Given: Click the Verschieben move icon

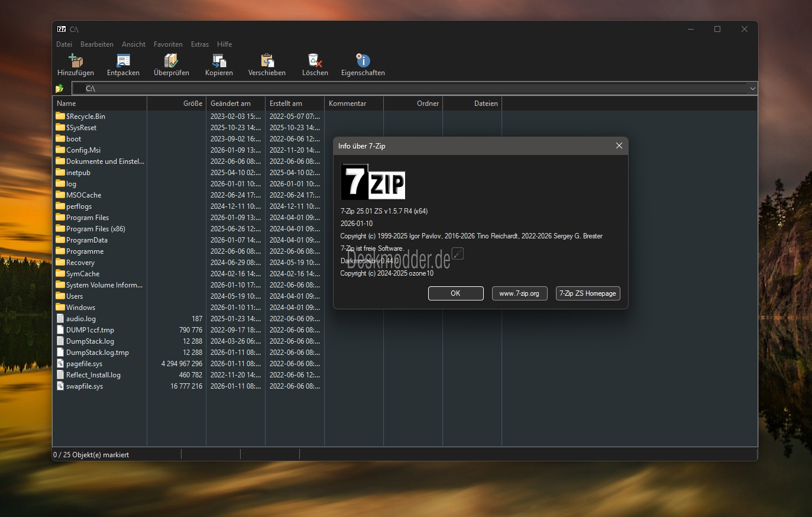Looking at the screenshot, I should (267, 61).
